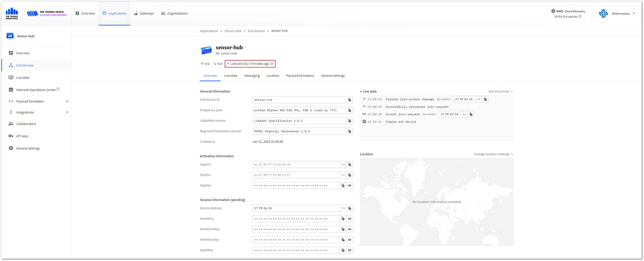Copy the NwkSEncKey value
The width and height of the screenshot is (644, 261).
coord(343,240)
